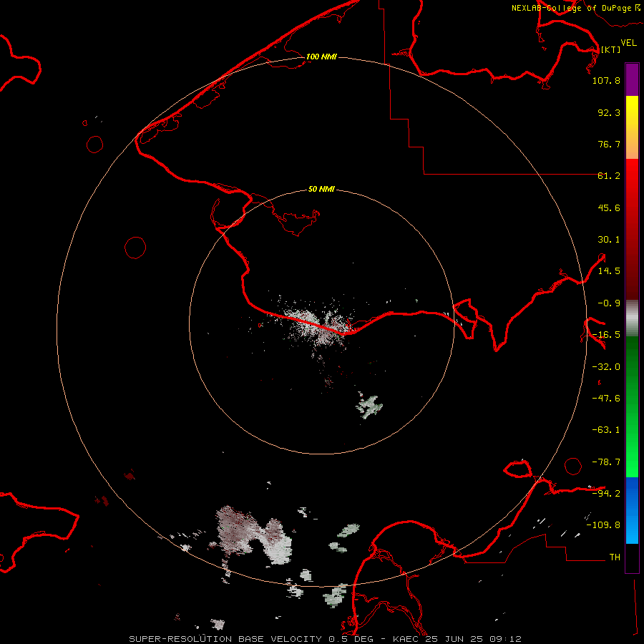Click the gray near-zero segment of the color bar
Viewport: 644px width, 644px height.
(x=632, y=318)
